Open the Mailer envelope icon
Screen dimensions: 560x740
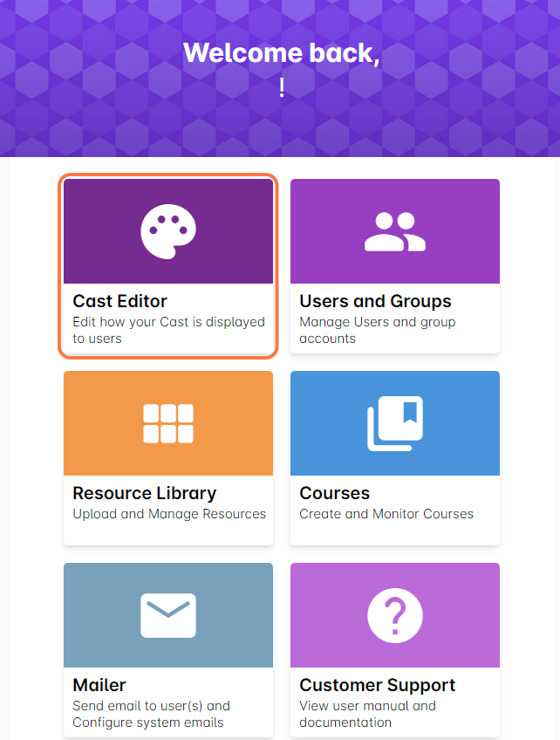168,615
